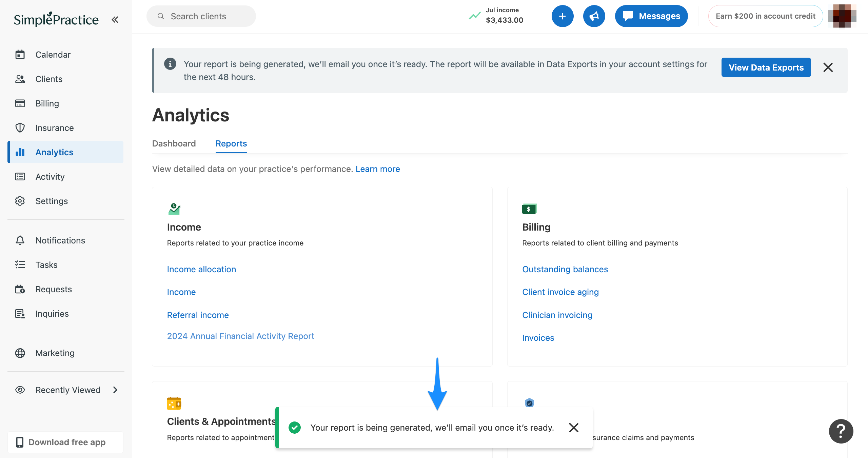The width and height of the screenshot is (868, 472).
Task: Open the Calendar from the sidebar
Action: coord(20,54)
